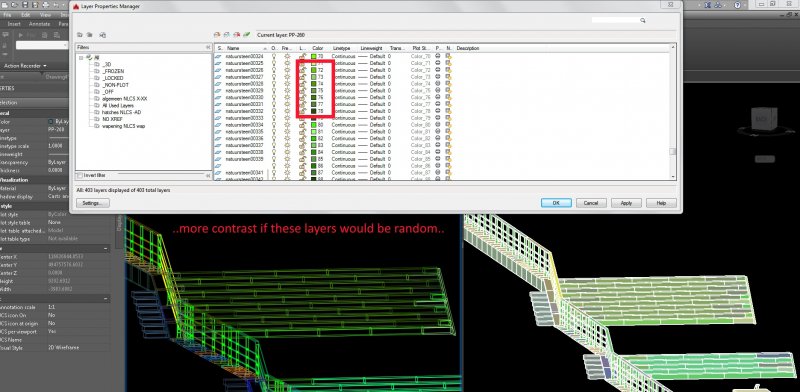Click the lock icon for natuursteen00334
The height and width of the screenshot is (392, 800).
click(x=302, y=125)
